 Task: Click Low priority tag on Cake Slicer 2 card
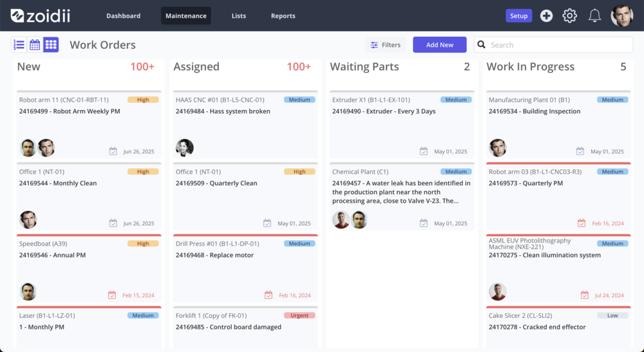pyautogui.click(x=612, y=315)
